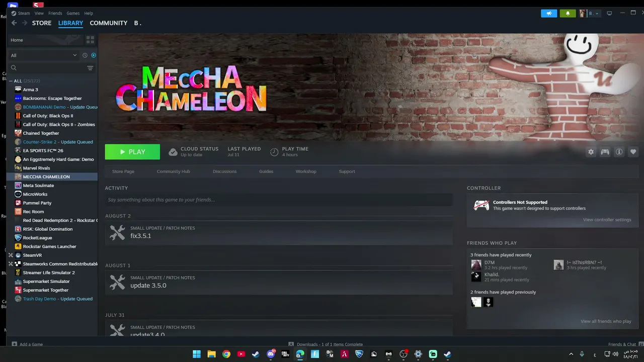Show game info details icon
The image size is (644, 362).
[x=619, y=152]
